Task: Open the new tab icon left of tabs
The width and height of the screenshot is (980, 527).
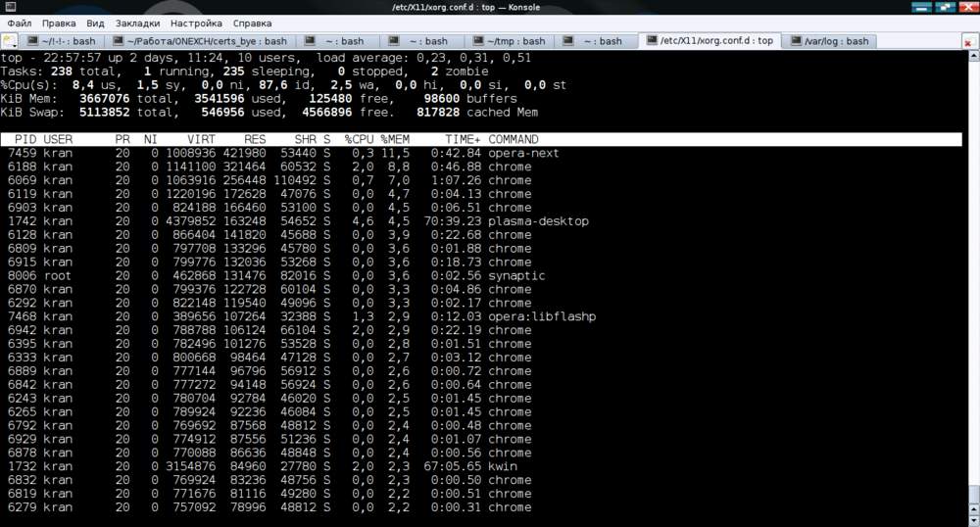Action: pos(9,41)
